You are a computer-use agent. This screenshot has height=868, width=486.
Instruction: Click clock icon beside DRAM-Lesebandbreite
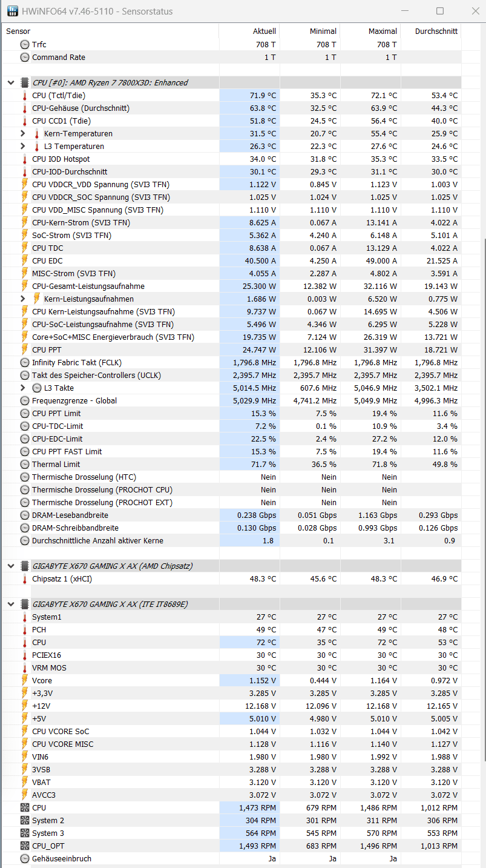pos(25,515)
